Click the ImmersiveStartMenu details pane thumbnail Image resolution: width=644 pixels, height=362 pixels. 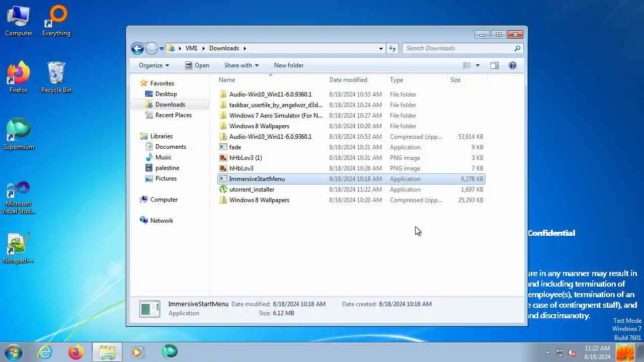pos(150,309)
